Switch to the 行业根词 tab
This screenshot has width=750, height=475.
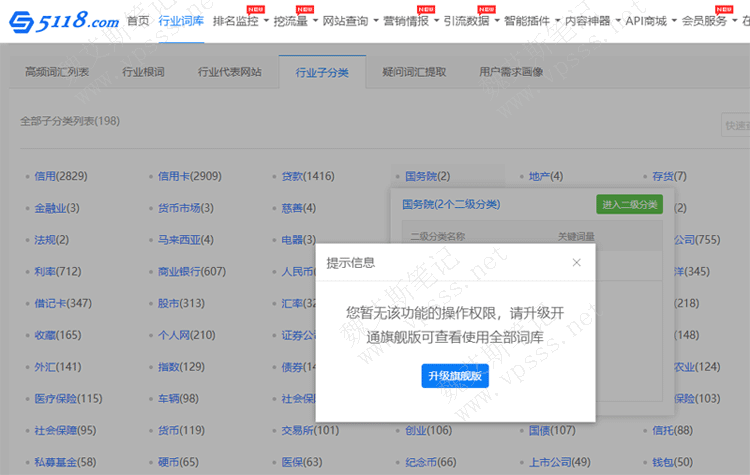click(143, 73)
